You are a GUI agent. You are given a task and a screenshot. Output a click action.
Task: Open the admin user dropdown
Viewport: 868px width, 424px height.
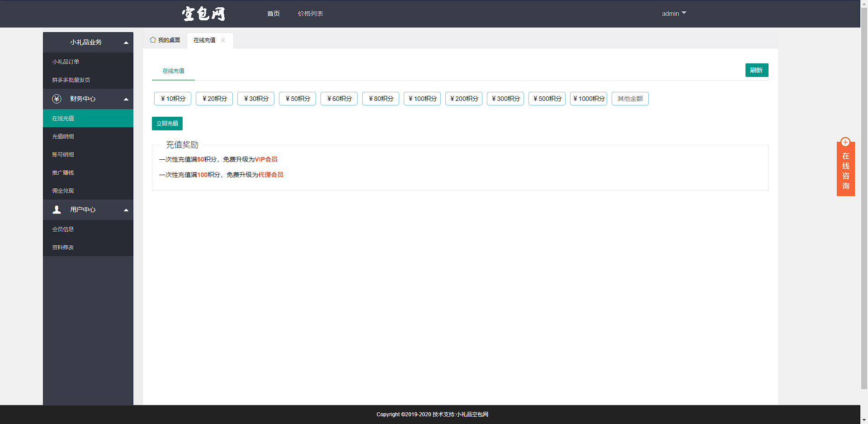pos(674,14)
